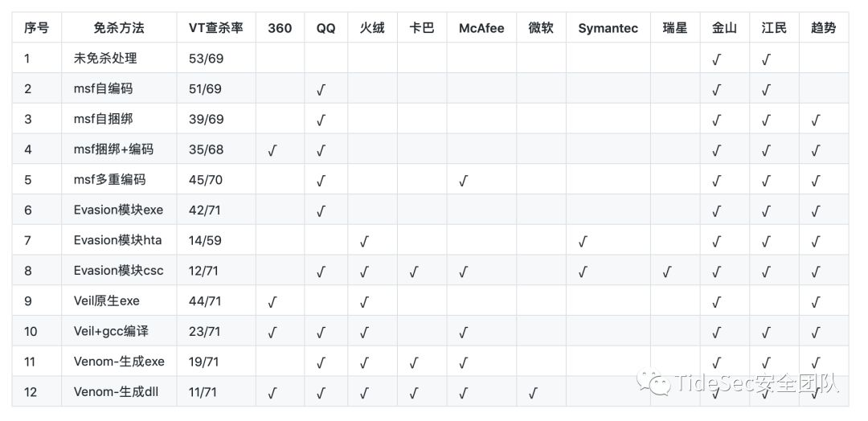Image resolution: width=868 pixels, height=421 pixels.
Task: Click the WeChat logo in the watermark
Action: click(x=653, y=382)
